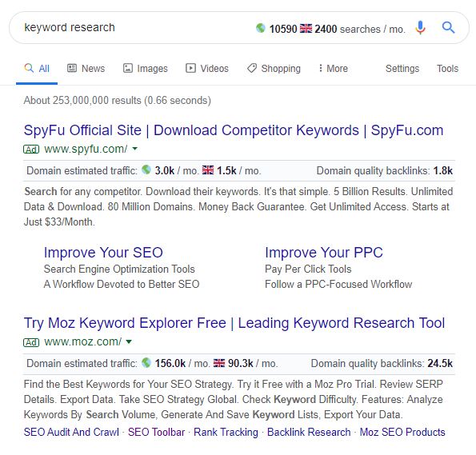Open search Settings
This screenshot has height=455, width=476.
click(402, 68)
